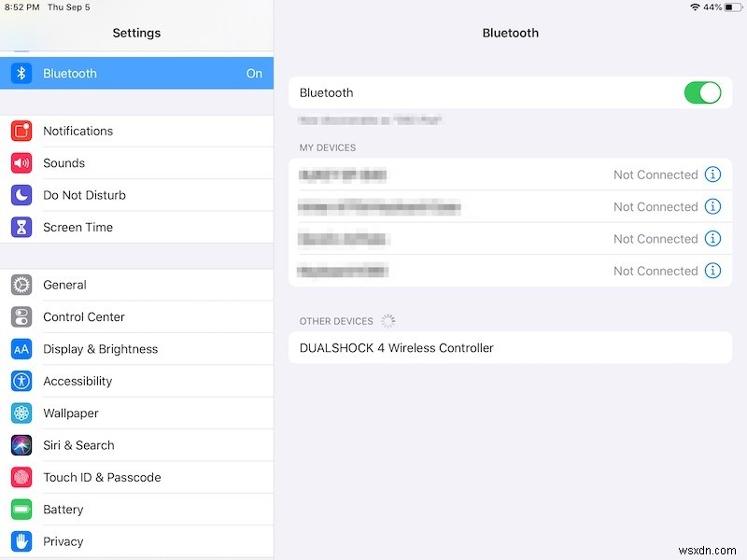Click the battery percentage indicator

click(713, 7)
